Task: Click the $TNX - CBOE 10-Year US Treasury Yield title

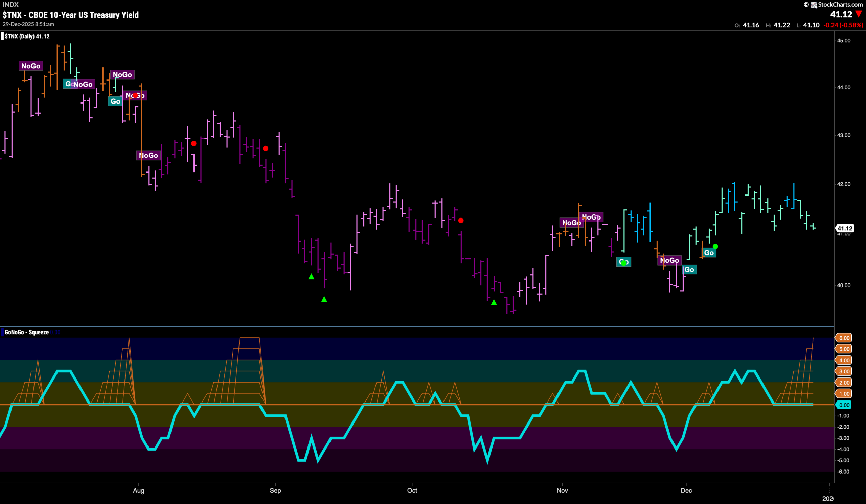Action: (71, 15)
